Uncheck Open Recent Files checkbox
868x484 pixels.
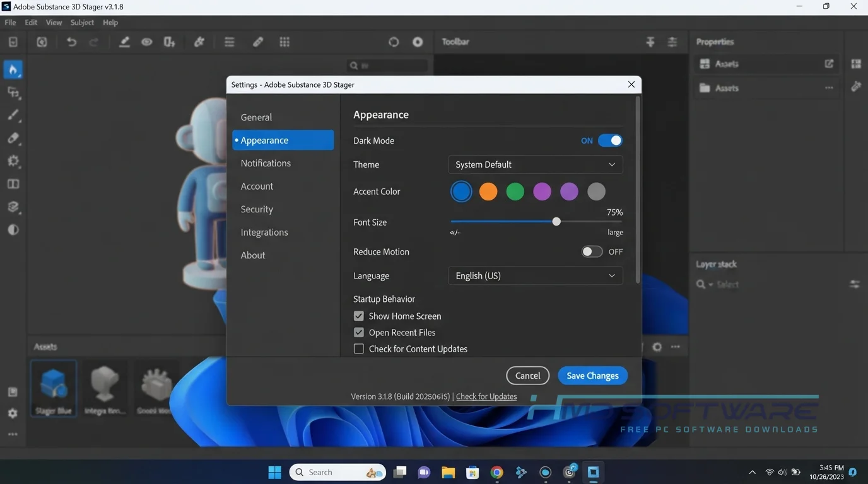point(359,333)
